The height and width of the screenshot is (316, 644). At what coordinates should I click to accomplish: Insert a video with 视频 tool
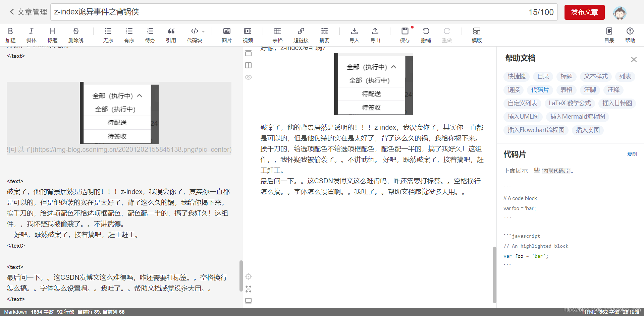(x=248, y=35)
